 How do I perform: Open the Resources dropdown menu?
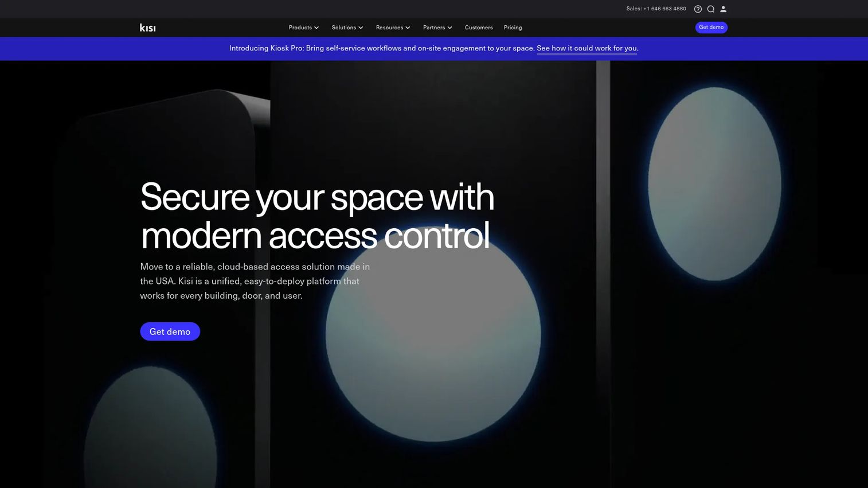pos(393,28)
